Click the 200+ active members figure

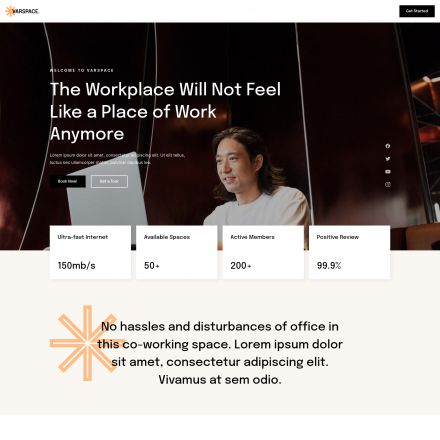click(241, 266)
